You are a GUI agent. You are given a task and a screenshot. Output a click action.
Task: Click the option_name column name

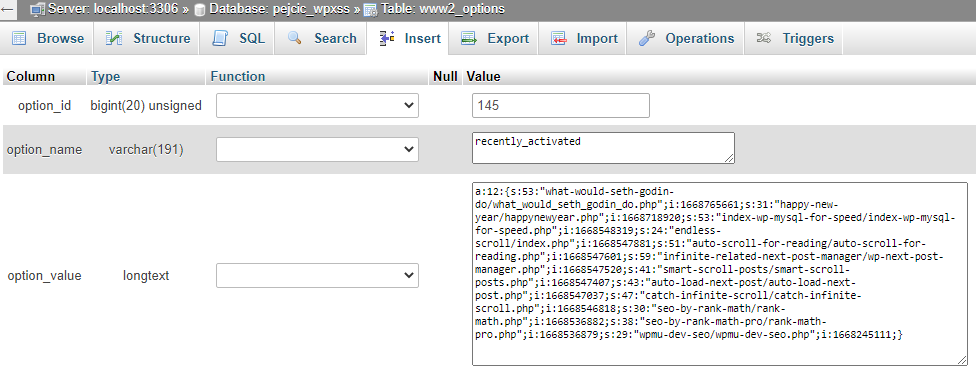coord(44,150)
